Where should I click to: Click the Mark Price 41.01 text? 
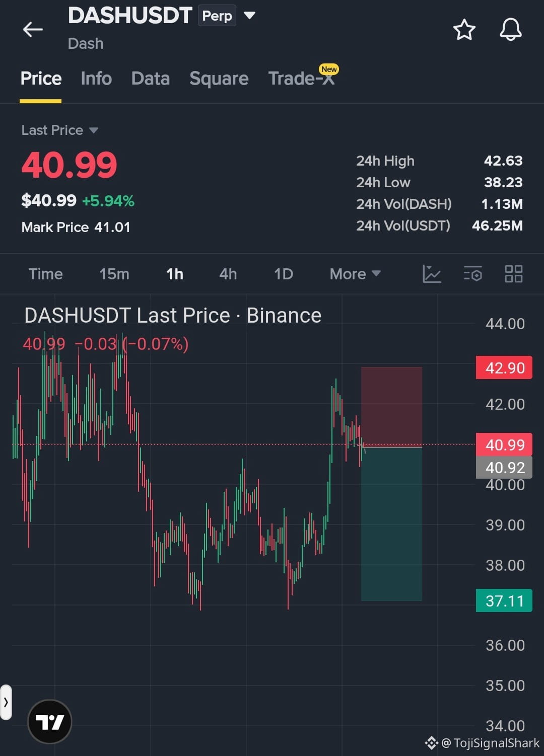76,227
